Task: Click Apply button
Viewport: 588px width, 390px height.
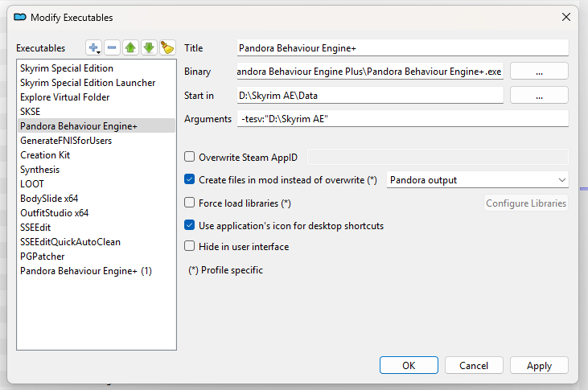Action: click(x=539, y=365)
